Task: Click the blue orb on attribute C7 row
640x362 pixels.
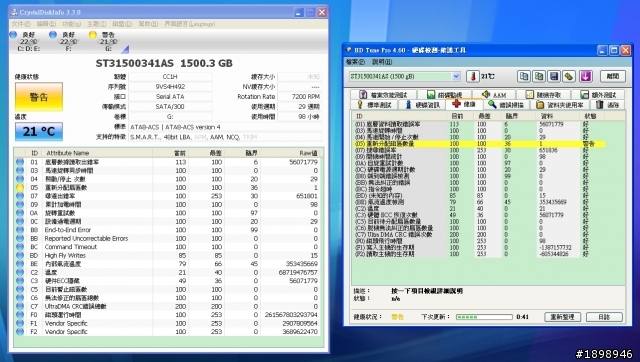Action: point(20,306)
